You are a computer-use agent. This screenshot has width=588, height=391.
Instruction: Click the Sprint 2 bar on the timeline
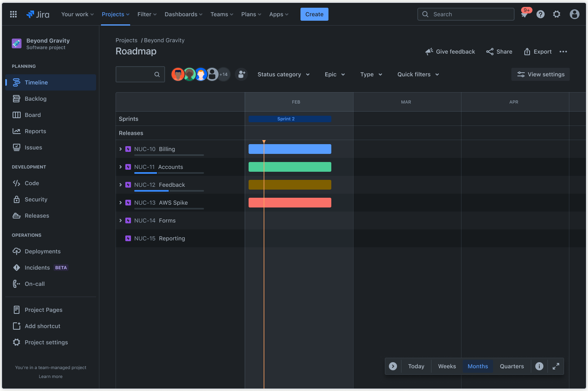[290, 119]
